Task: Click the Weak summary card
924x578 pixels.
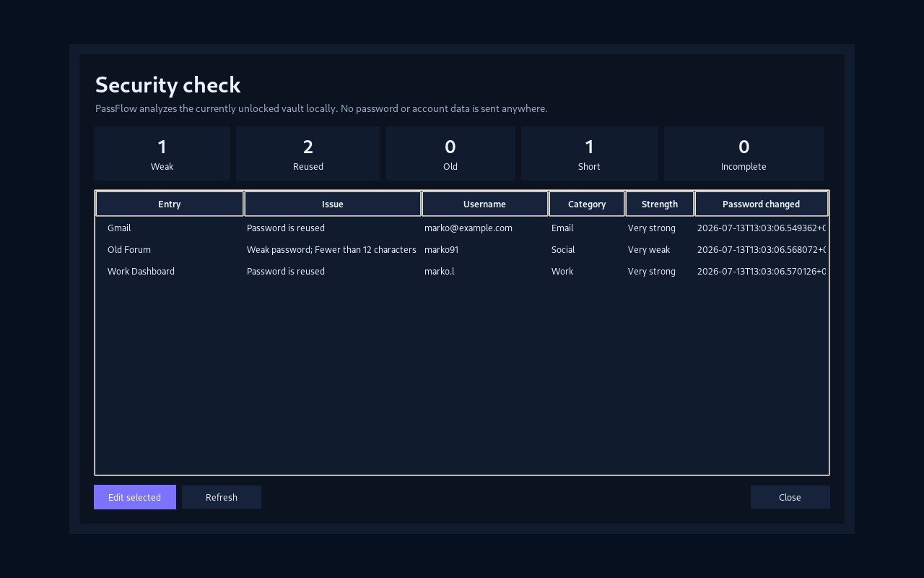Action: tap(162, 154)
